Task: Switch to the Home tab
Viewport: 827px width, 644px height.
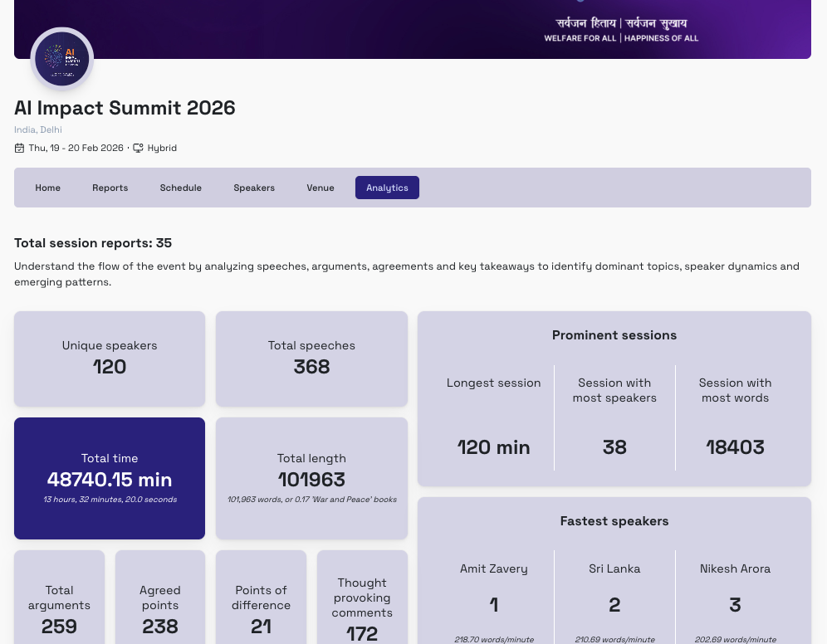Action: click(47, 188)
